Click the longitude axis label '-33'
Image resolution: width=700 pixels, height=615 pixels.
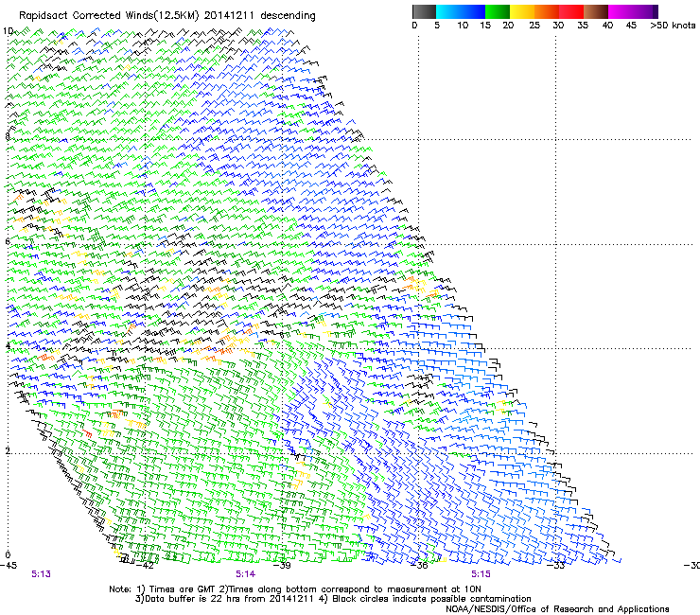[x=556, y=566]
